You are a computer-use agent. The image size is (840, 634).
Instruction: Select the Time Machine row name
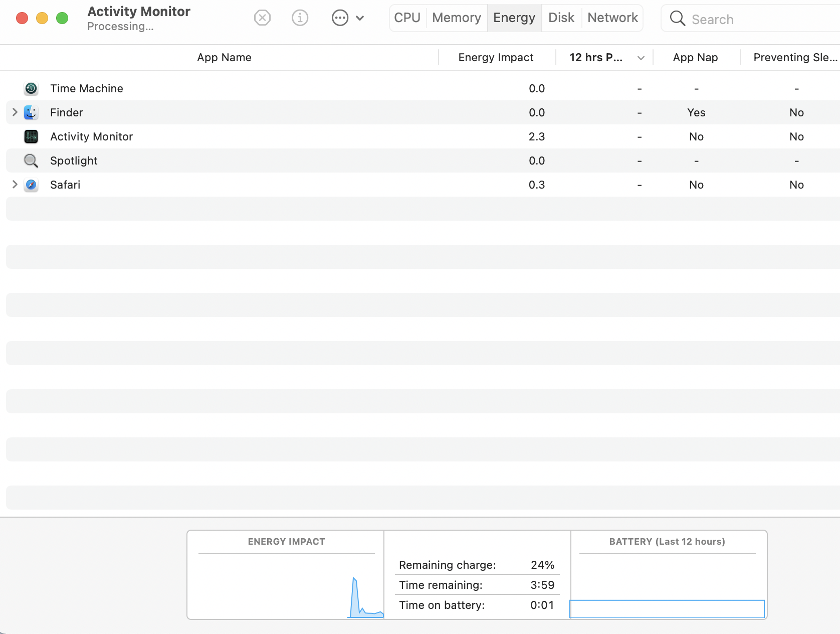tap(87, 89)
